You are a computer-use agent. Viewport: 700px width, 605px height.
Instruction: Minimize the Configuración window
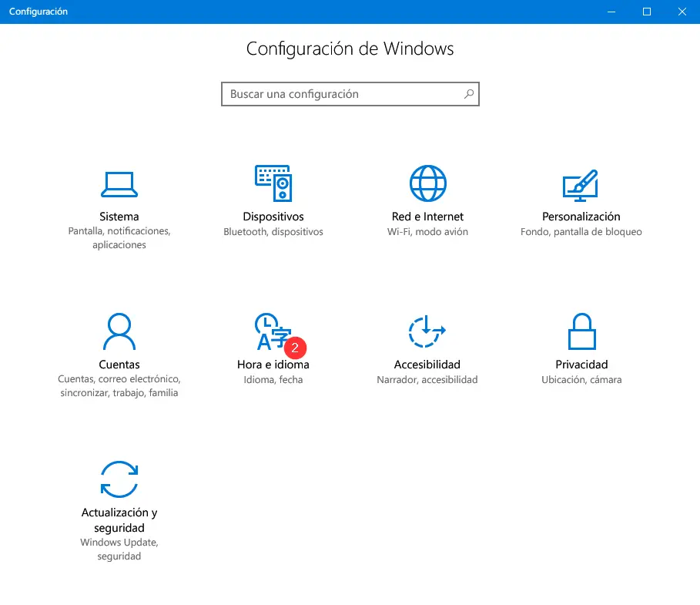pyautogui.click(x=611, y=12)
